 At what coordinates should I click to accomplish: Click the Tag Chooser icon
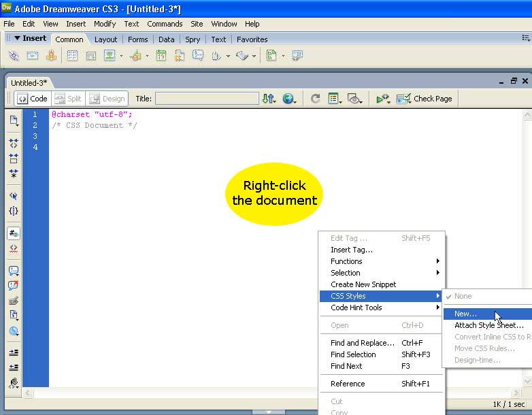297,55
